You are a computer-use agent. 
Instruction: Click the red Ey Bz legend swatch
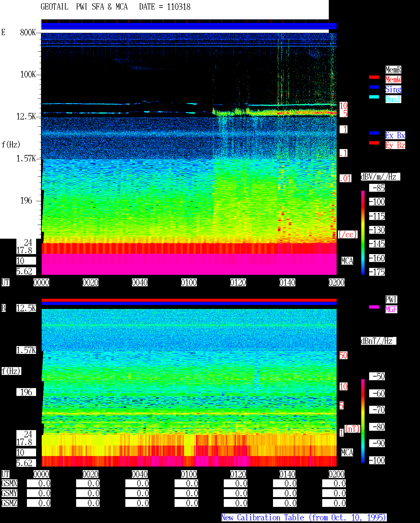(374, 143)
